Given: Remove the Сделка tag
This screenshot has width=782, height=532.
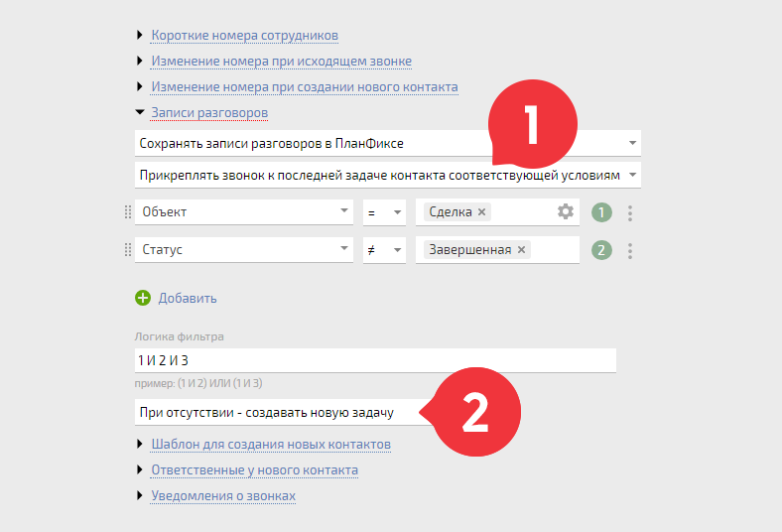Looking at the screenshot, I should point(481,211).
